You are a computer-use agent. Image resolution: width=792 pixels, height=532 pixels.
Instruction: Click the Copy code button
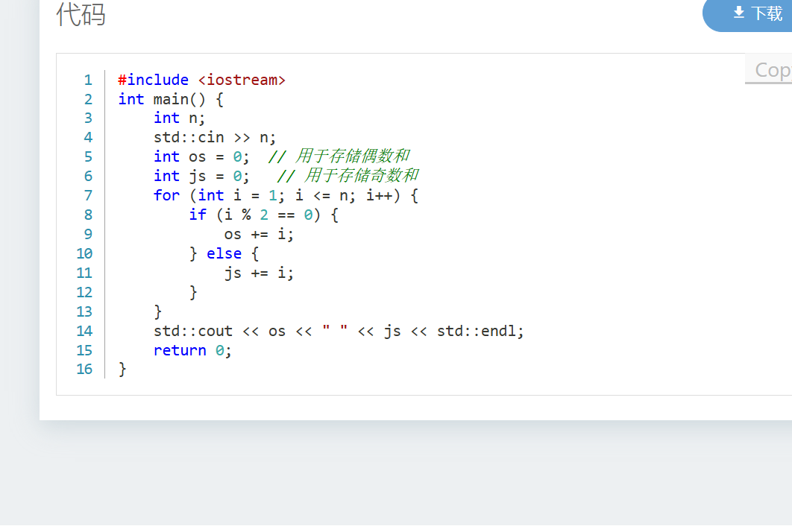click(771, 69)
